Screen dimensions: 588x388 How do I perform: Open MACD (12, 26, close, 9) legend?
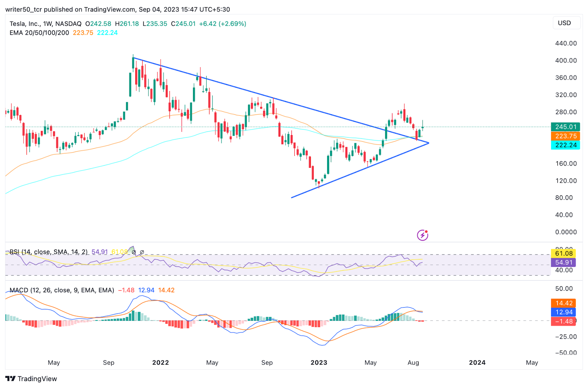(x=62, y=290)
